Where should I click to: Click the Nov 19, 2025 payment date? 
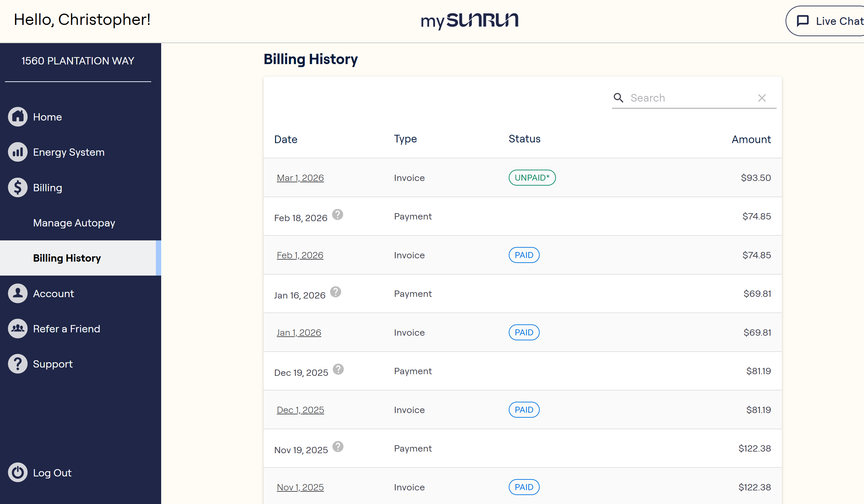point(301,451)
